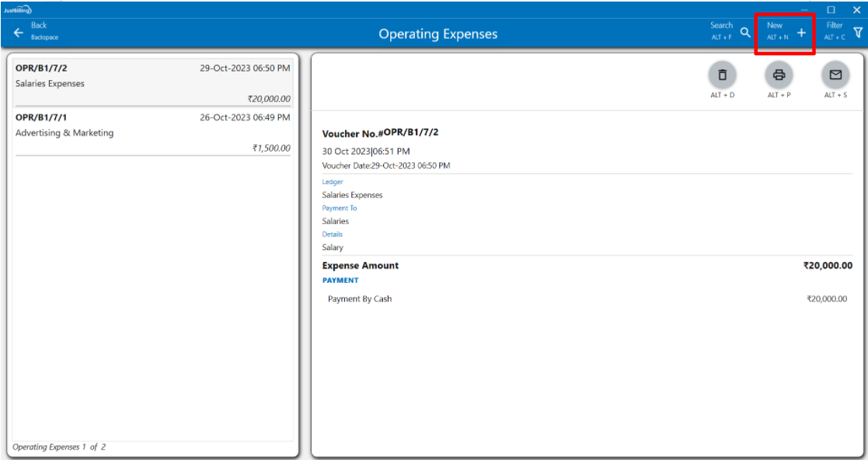This screenshot has height=460, width=868.
Task: Print the voucher using printer icon
Action: (779, 75)
